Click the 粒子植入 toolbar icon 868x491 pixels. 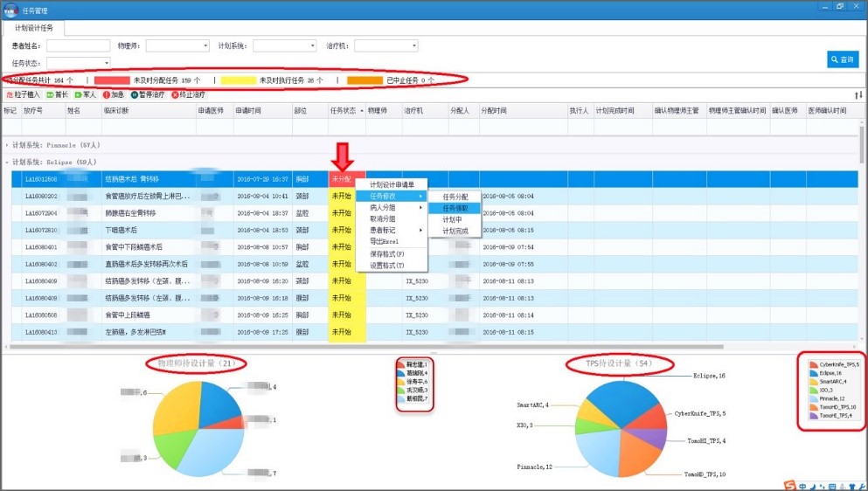tap(10, 94)
